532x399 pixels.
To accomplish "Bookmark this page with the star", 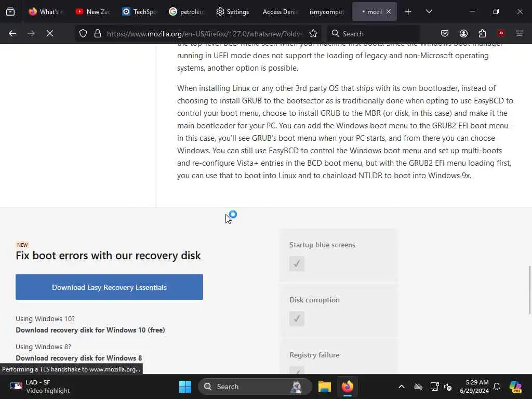I will tap(313, 34).
